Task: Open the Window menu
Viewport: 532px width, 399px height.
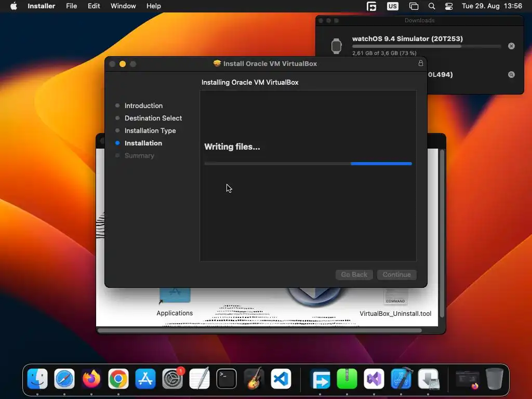Action: tap(123, 6)
